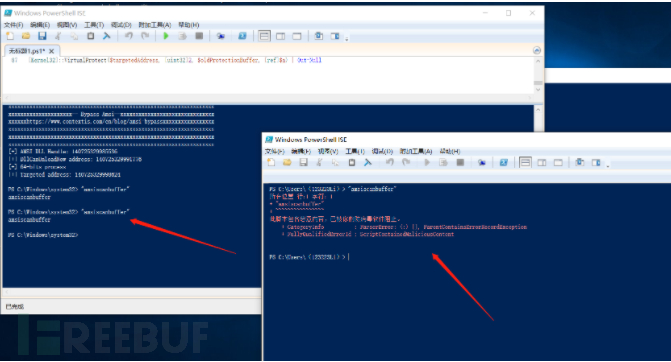The height and width of the screenshot is (362, 671).
Task: Open the 文件(F) menu in the back window
Action: click(13, 25)
